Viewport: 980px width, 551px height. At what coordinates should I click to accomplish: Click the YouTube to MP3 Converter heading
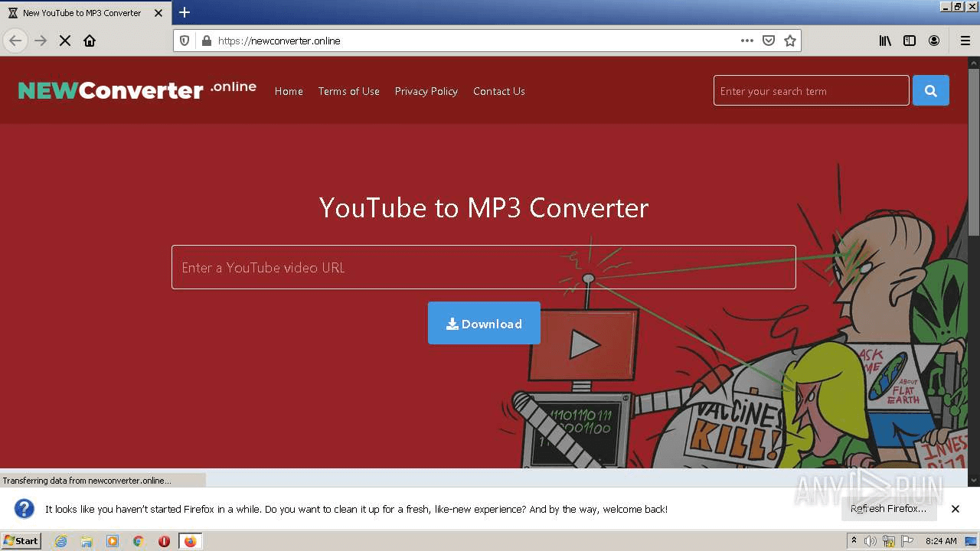pos(484,207)
